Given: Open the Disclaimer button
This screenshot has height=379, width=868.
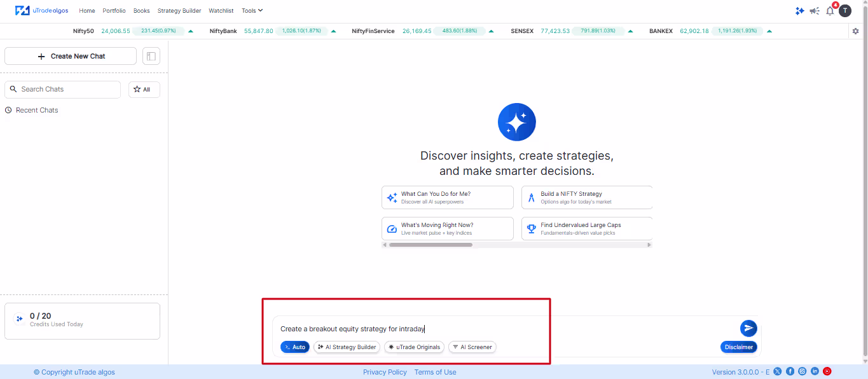Looking at the screenshot, I should tap(738, 347).
